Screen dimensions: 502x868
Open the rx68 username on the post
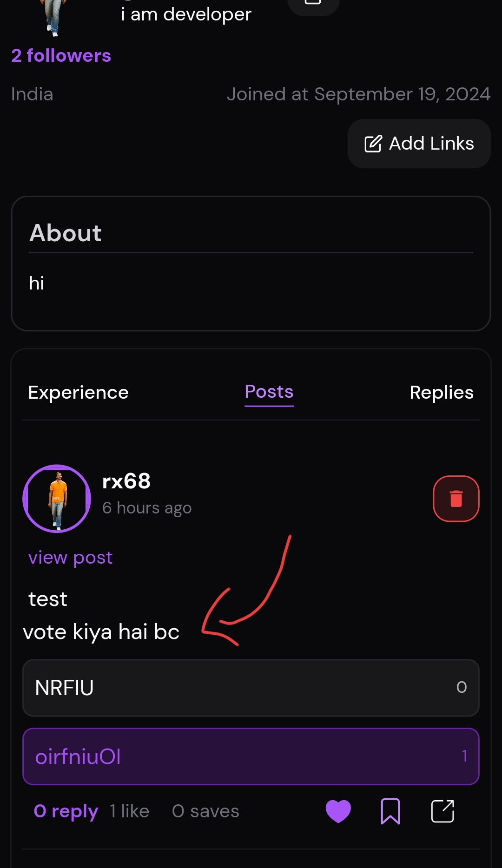(x=126, y=481)
